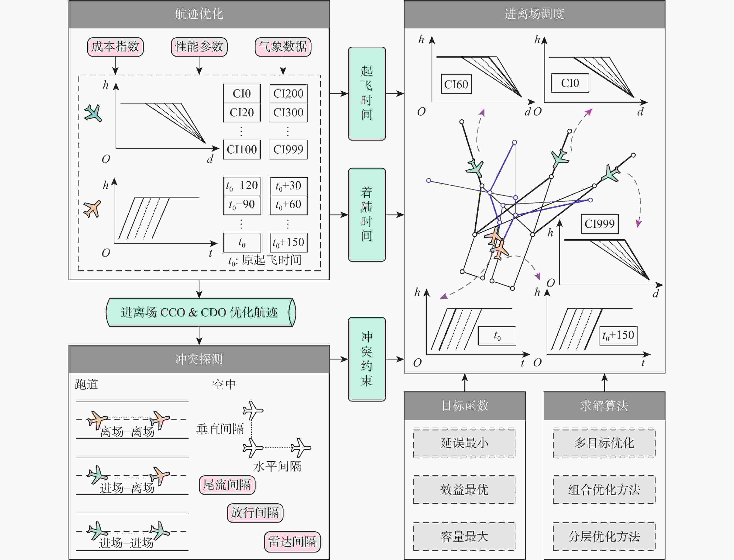This screenshot has width=734, height=560.
Task: Click the teal airplane beside the h-d chart
Action: point(93,113)
